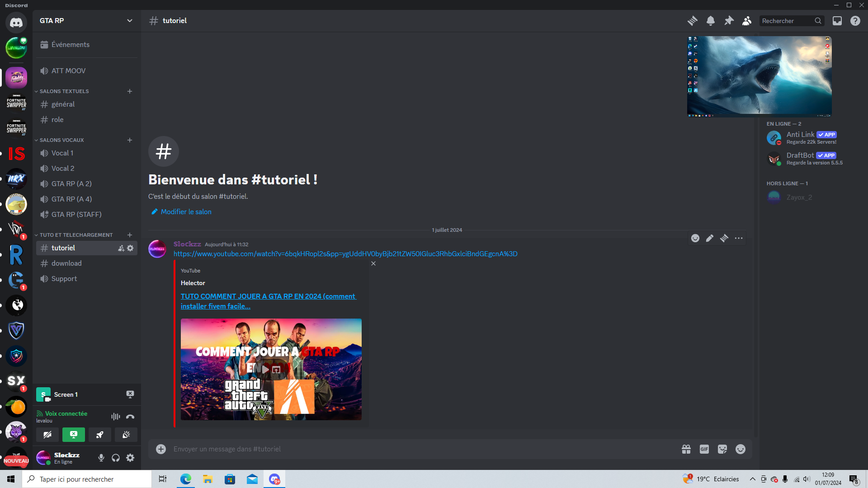Play the embedded YouTube video
The height and width of the screenshot is (488, 868).
click(265, 370)
